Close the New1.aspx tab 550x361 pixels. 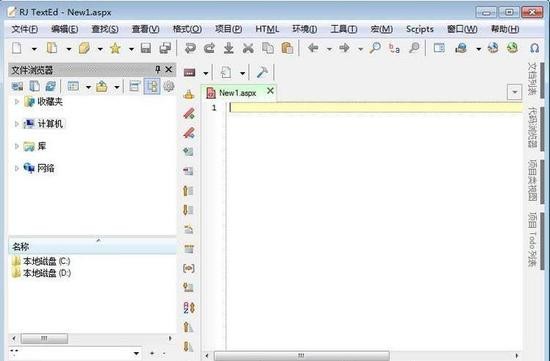click(270, 91)
